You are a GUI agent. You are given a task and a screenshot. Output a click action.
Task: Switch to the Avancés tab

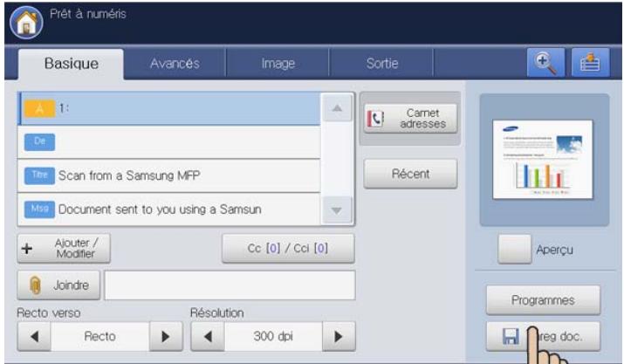tap(175, 64)
